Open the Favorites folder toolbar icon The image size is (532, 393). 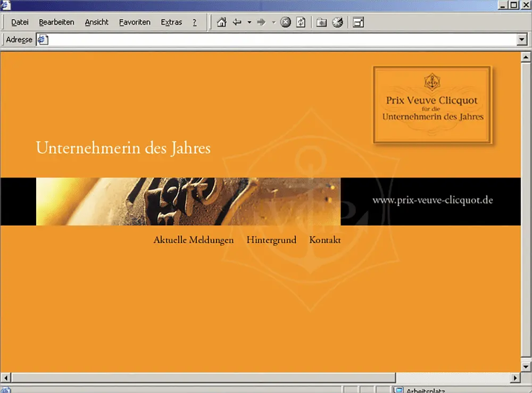click(x=321, y=22)
